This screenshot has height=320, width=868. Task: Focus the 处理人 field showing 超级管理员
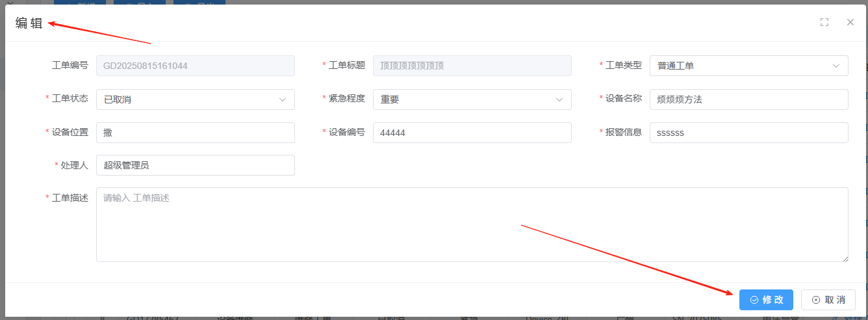point(195,165)
